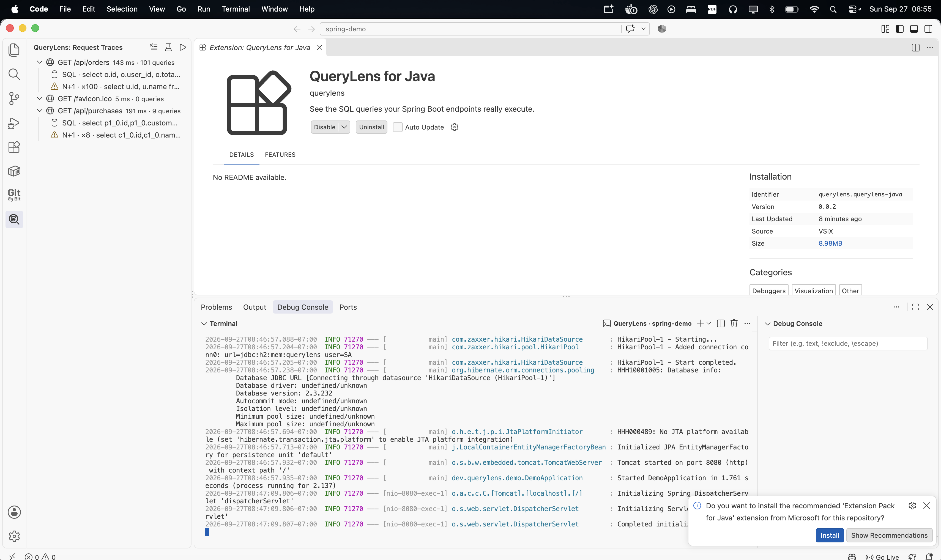Image resolution: width=941 pixels, height=560 pixels.
Task: Toggle the secondary side bar visibility
Action: coord(928,29)
